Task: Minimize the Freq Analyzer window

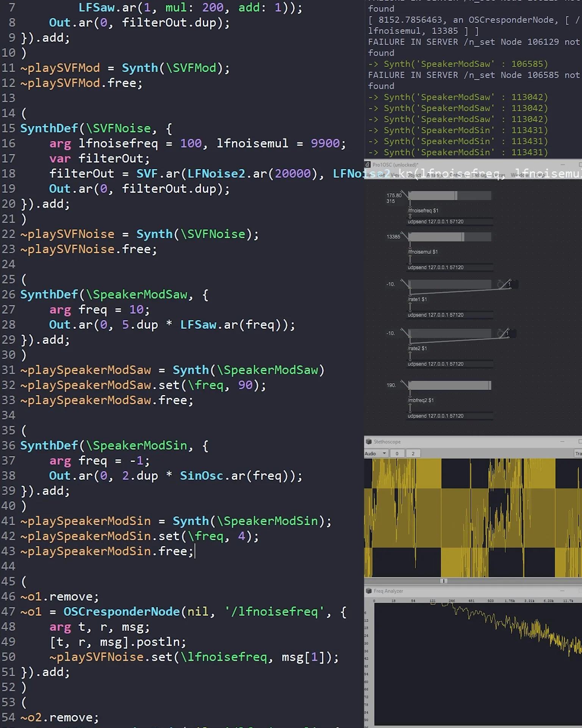Action: [x=562, y=591]
